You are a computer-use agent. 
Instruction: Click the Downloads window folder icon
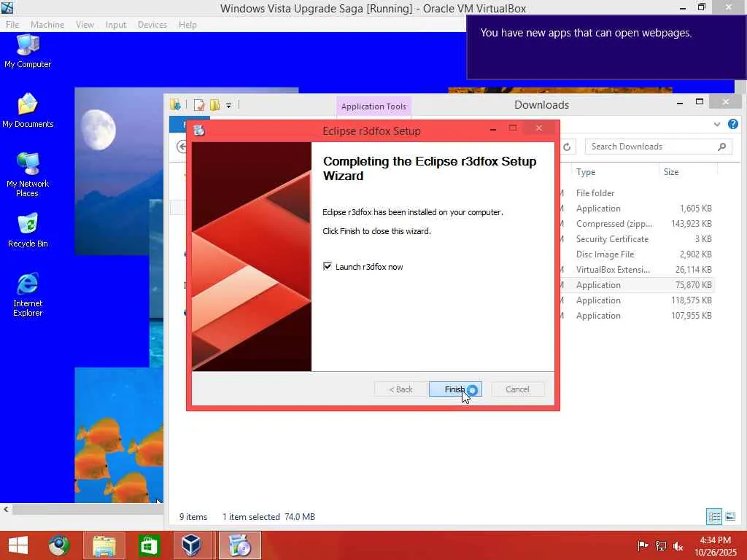pos(175,105)
